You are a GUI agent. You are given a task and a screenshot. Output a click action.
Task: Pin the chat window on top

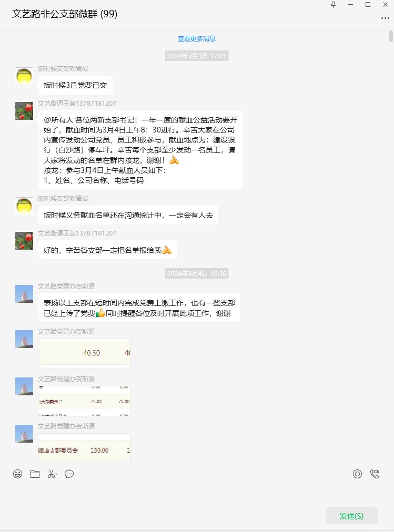(x=334, y=4)
